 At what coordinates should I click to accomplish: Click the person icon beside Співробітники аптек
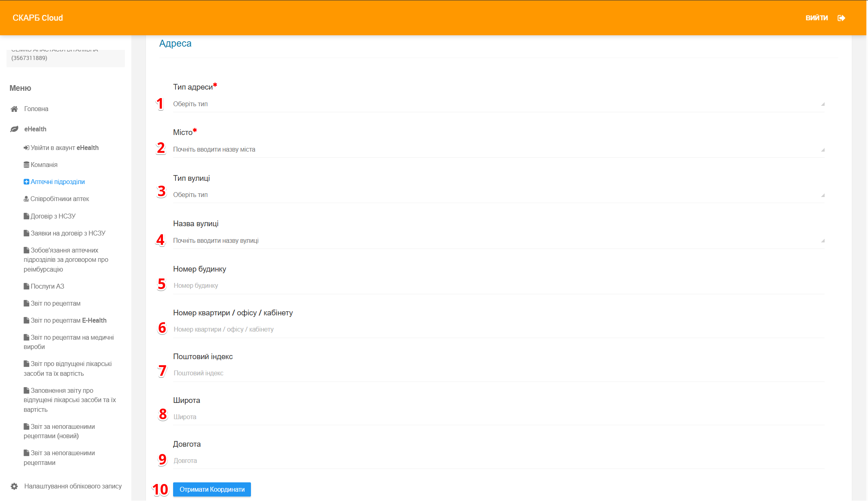[x=26, y=199]
